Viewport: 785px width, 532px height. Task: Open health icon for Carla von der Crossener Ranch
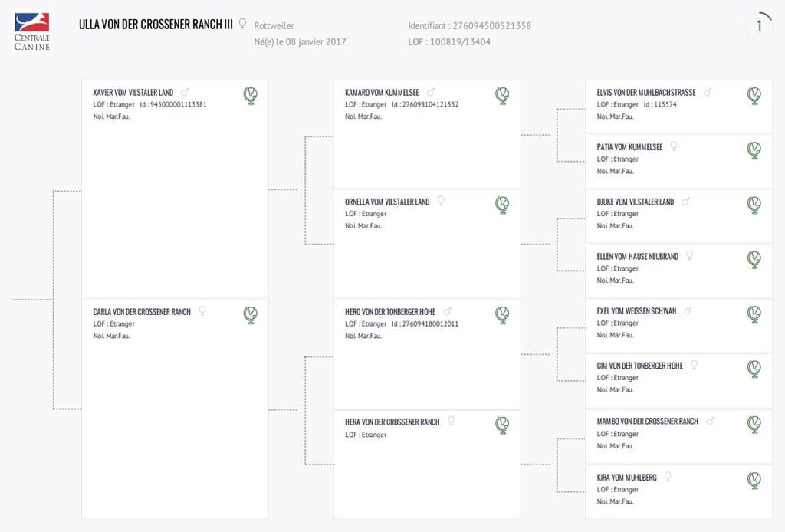[251, 315]
